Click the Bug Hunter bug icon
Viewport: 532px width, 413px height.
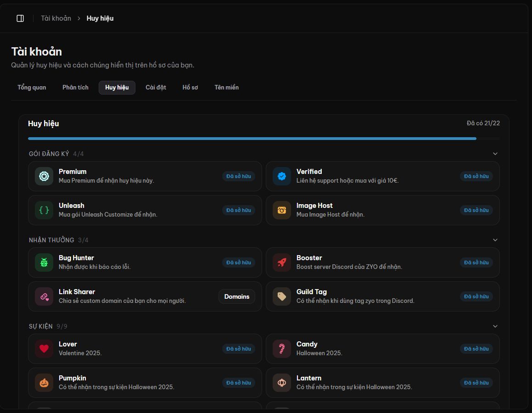[x=44, y=262]
